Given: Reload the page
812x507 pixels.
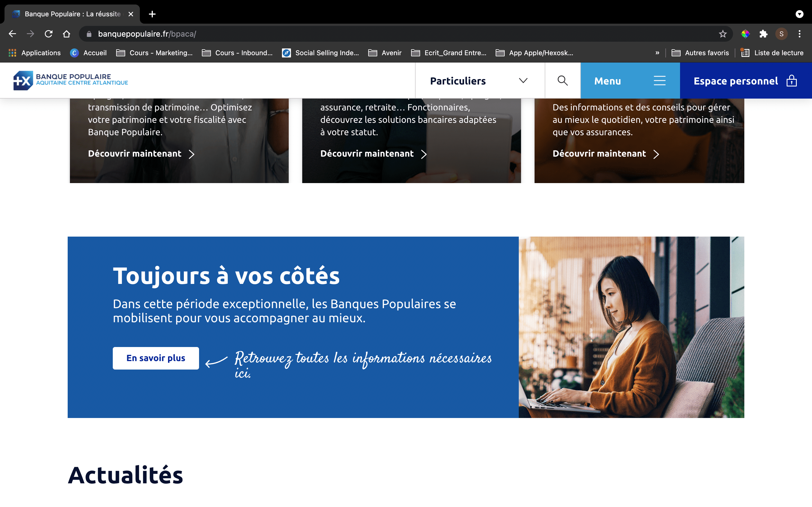Looking at the screenshot, I should [x=49, y=34].
